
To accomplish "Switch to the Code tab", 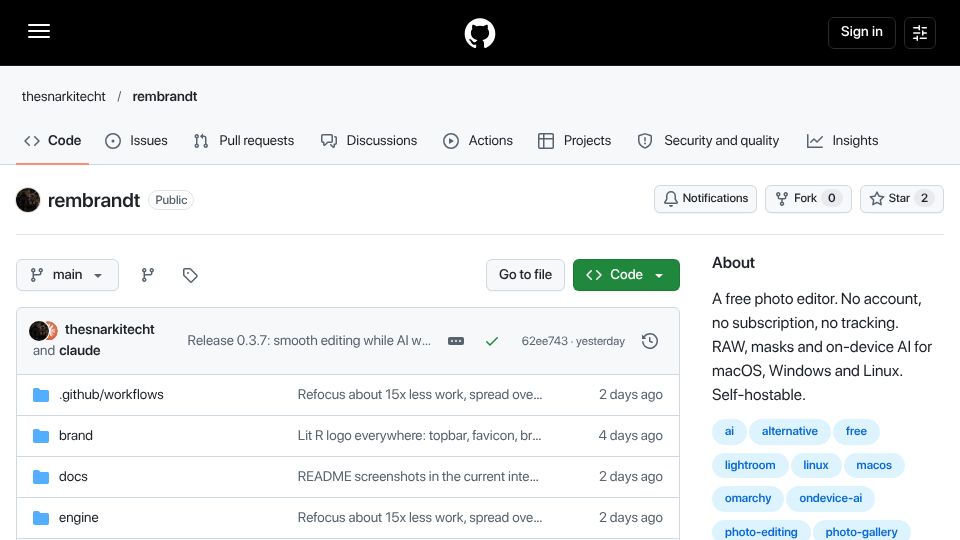I will pyautogui.click(x=53, y=141).
